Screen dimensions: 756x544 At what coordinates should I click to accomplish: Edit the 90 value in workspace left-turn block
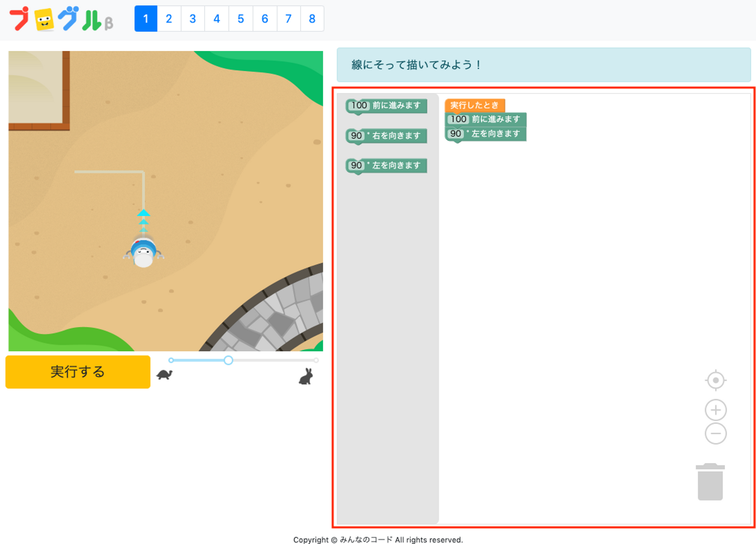456,134
